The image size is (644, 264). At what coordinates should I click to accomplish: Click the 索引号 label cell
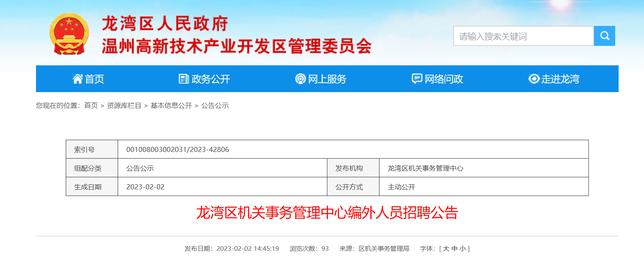click(92, 149)
